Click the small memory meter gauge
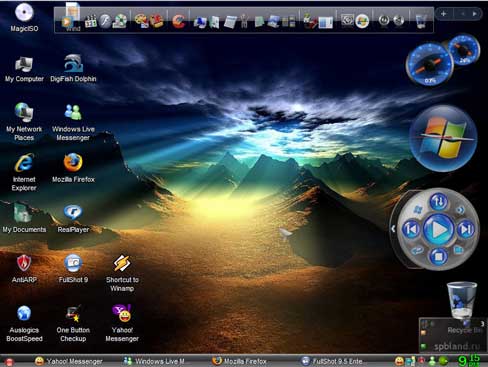The image size is (488, 367). tap(464, 49)
